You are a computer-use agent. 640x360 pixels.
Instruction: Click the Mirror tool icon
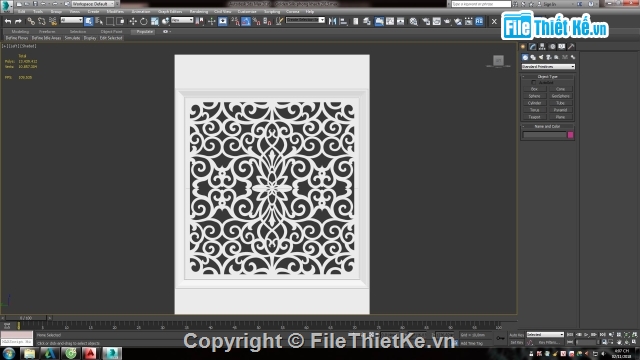click(x=333, y=21)
